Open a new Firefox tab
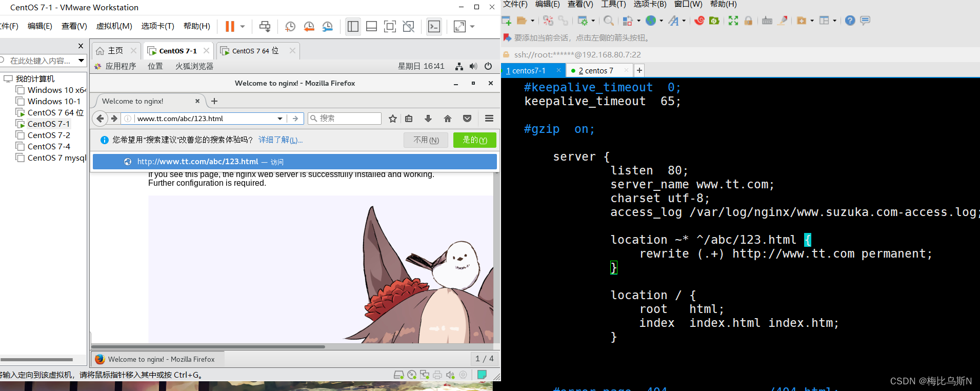Viewport: 980px width, 391px height. point(214,101)
